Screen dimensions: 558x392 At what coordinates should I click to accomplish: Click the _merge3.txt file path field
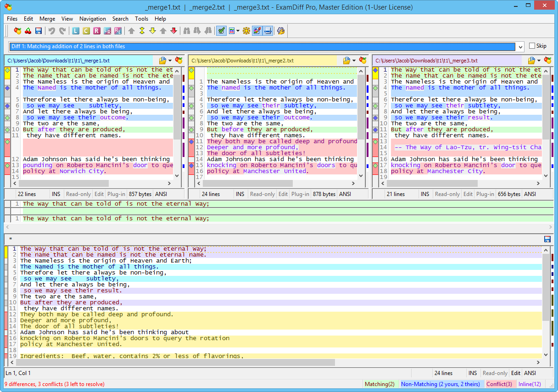tap(447, 61)
